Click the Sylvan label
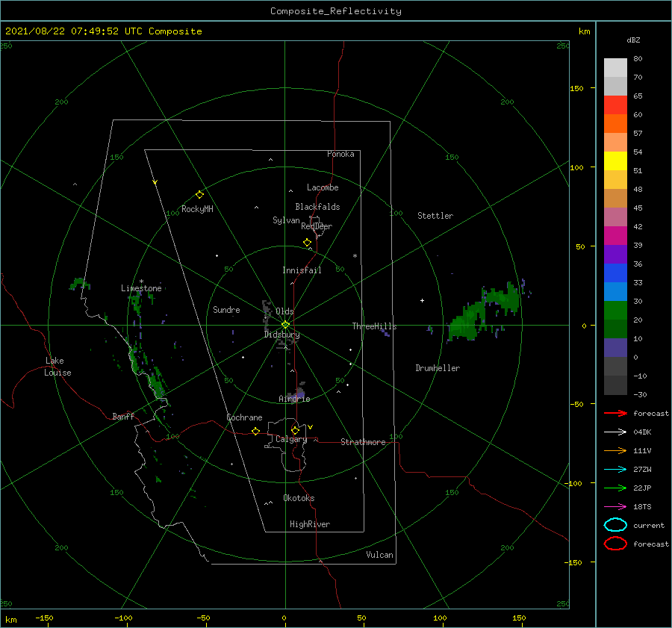Viewport: 672px width, 628px height. pyautogui.click(x=286, y=220)
